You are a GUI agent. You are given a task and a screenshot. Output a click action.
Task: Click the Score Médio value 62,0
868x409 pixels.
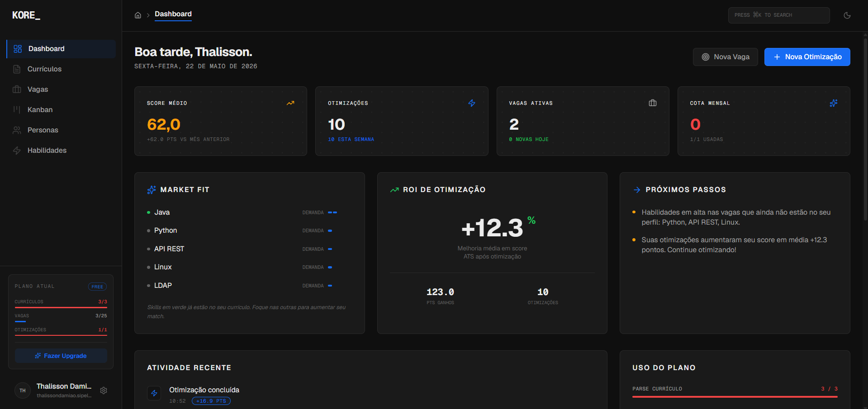pos(164,124)
